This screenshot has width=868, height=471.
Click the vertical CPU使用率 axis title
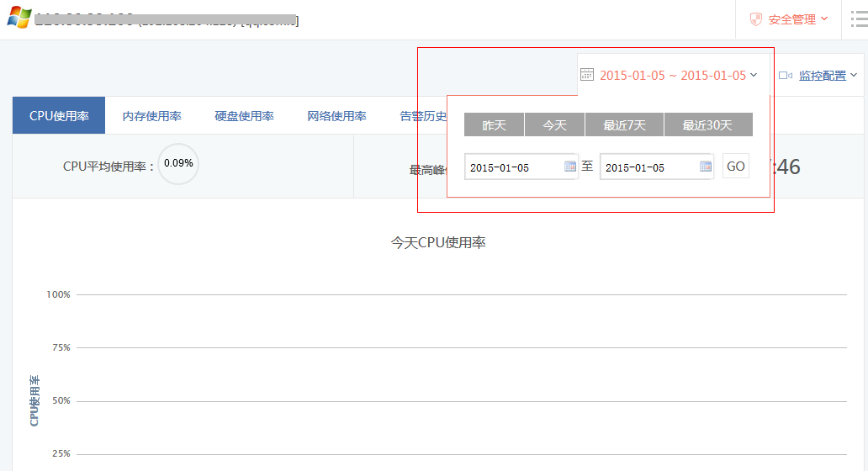[x=34, y=400]
